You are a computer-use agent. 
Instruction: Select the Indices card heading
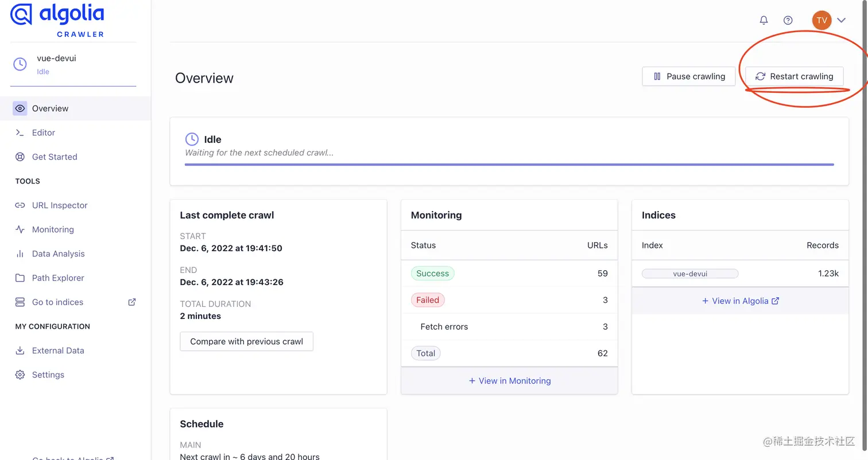coord(658,215)
